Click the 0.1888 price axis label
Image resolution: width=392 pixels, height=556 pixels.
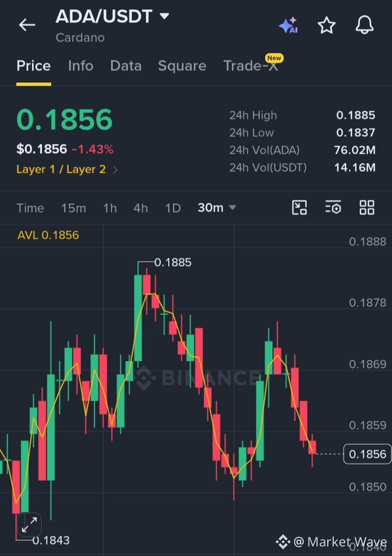tap(367, 242)
